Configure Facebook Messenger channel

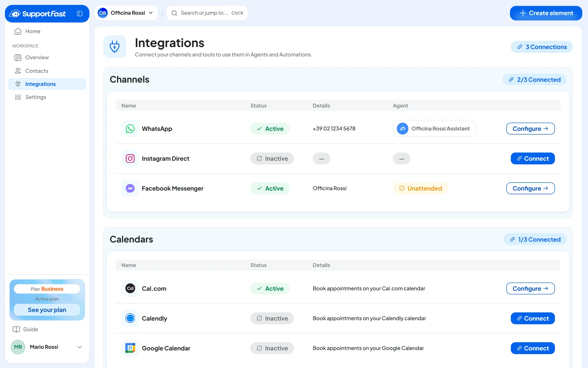point(530,188)
